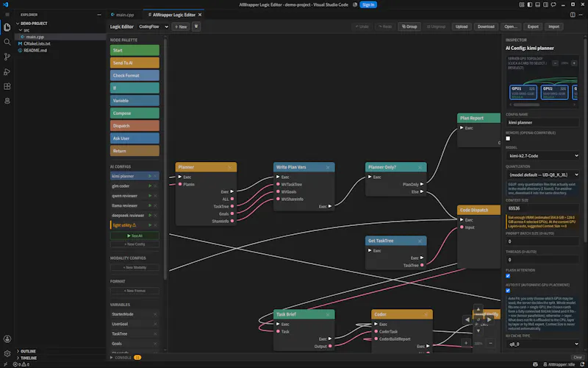The image size is (588, 368).
Task: Click the GPU topology horizontal scrollbar
Action: (x=526, y=105)
